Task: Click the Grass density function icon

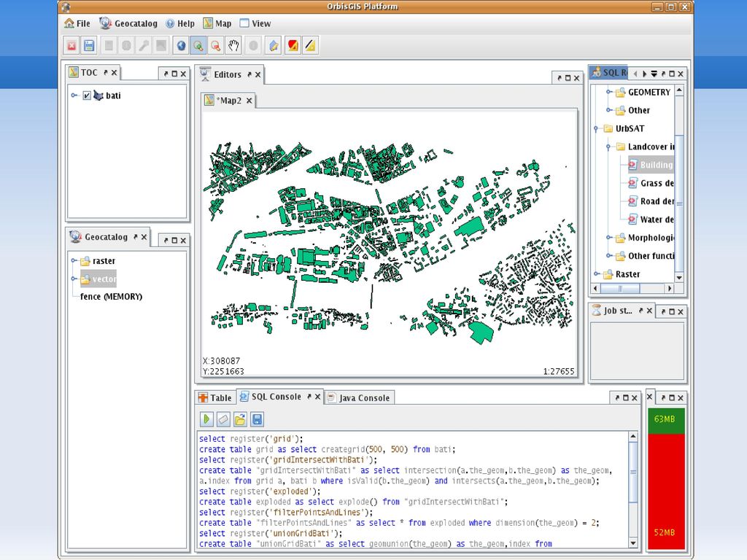Action: (x=632, y=183)
